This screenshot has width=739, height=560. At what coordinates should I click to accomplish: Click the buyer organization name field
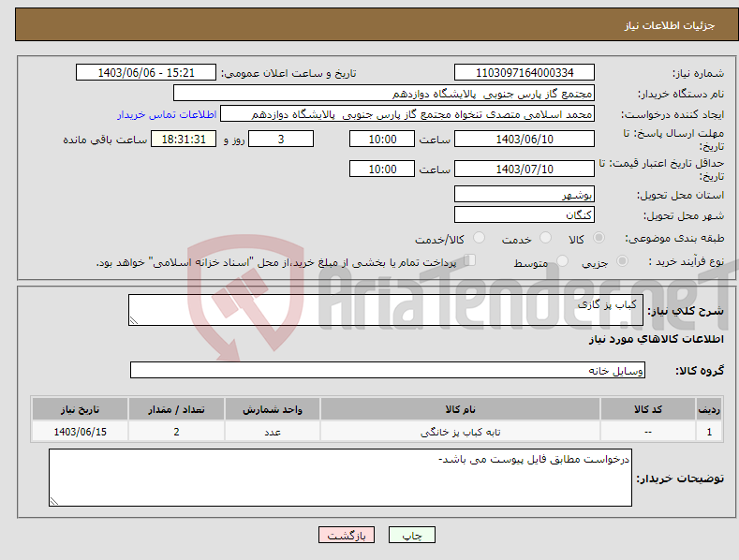(x=384, y=94)
